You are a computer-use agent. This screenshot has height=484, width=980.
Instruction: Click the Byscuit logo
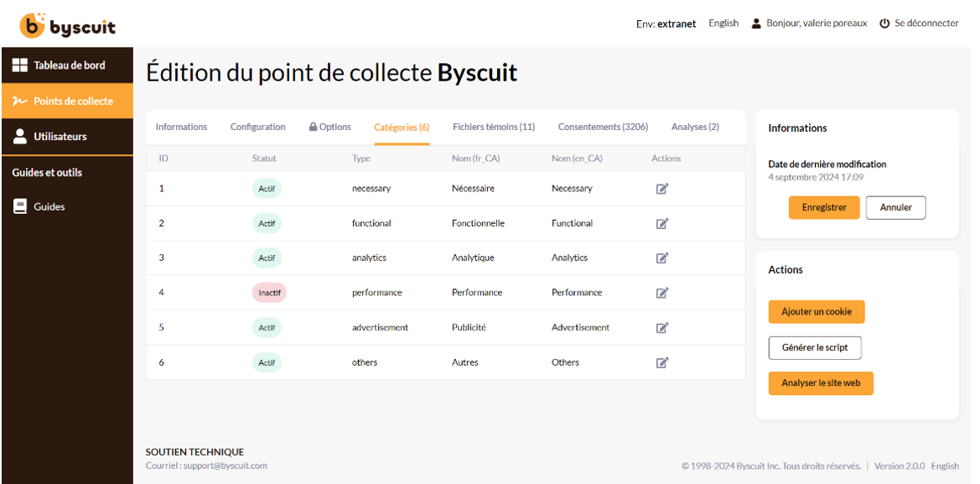(x=68, y=26)
